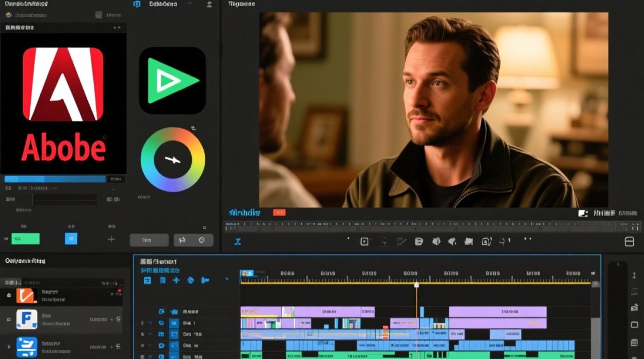Toggle the blue square icon on the third track header
644x359 pixels.
point(174,334)
